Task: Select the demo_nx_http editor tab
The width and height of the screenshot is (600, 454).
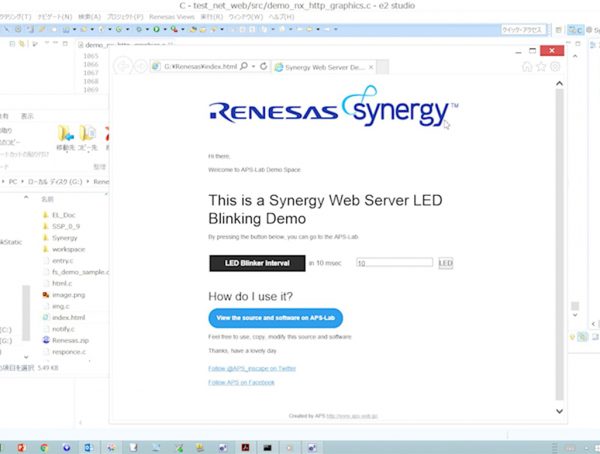Action: click(x=125, y=45)
